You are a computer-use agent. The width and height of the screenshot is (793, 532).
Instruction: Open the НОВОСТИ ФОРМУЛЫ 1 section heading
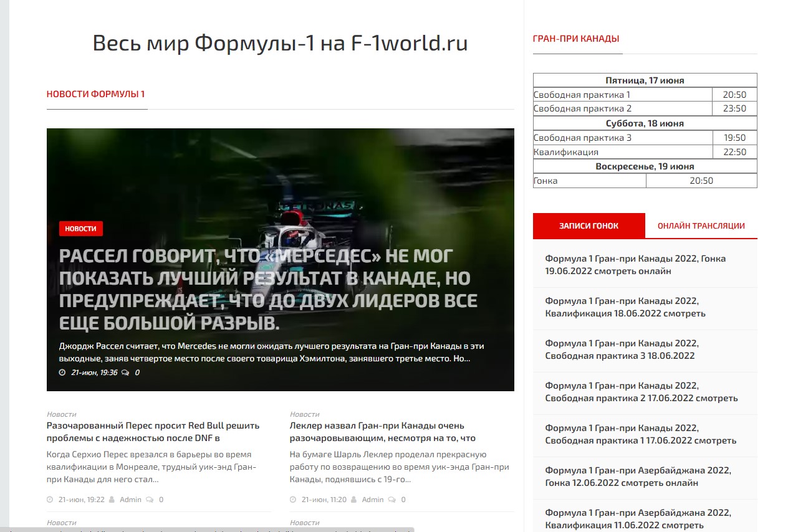pos(95,94)
